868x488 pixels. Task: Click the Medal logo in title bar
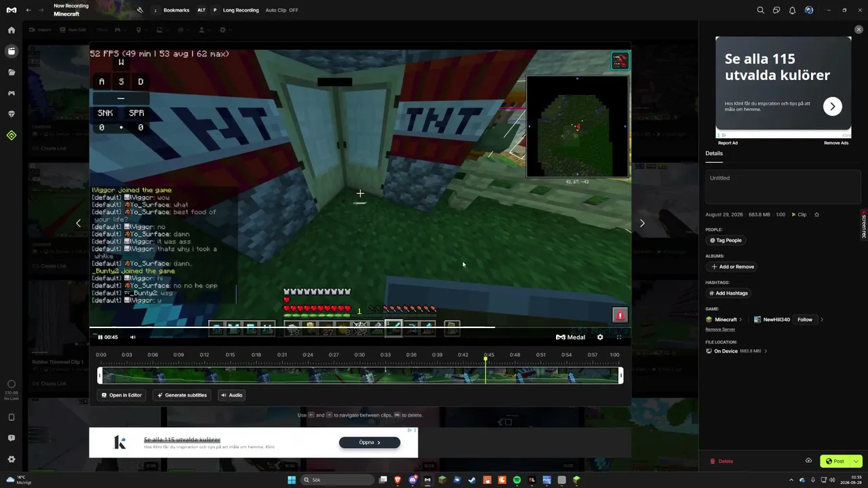[x=12, y=10]
